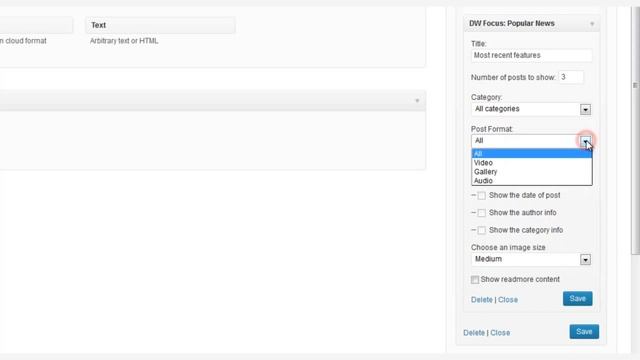640x360 pixels.
Task: Close the Post Format dropdown arrow
Action: [x=586, y=141]
